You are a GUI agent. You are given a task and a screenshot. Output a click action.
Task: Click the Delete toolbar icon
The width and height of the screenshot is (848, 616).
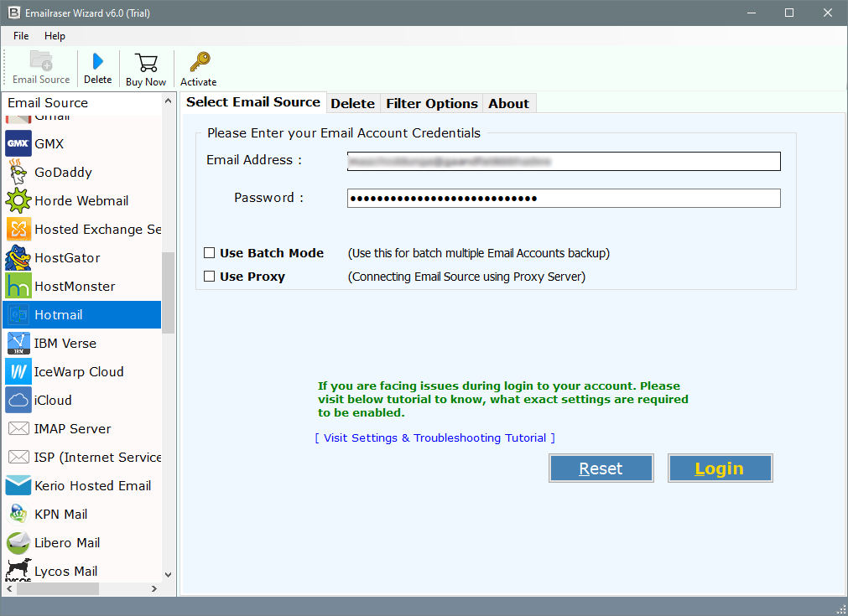(97, 63)
